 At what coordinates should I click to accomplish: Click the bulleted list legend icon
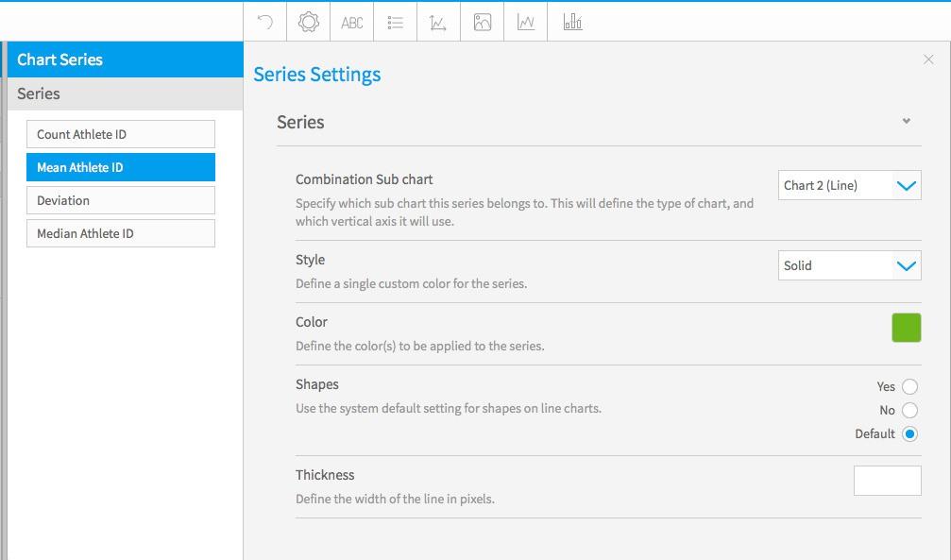(x=396, y=23)
